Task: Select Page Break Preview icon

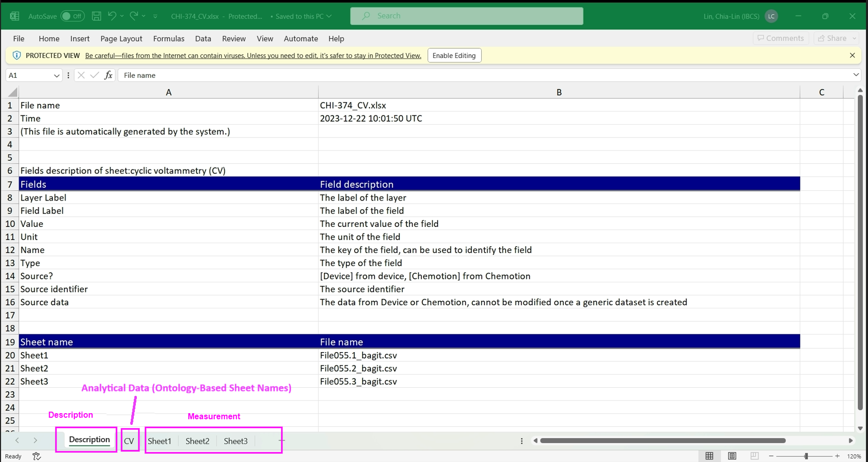Action: click(754, 456)
